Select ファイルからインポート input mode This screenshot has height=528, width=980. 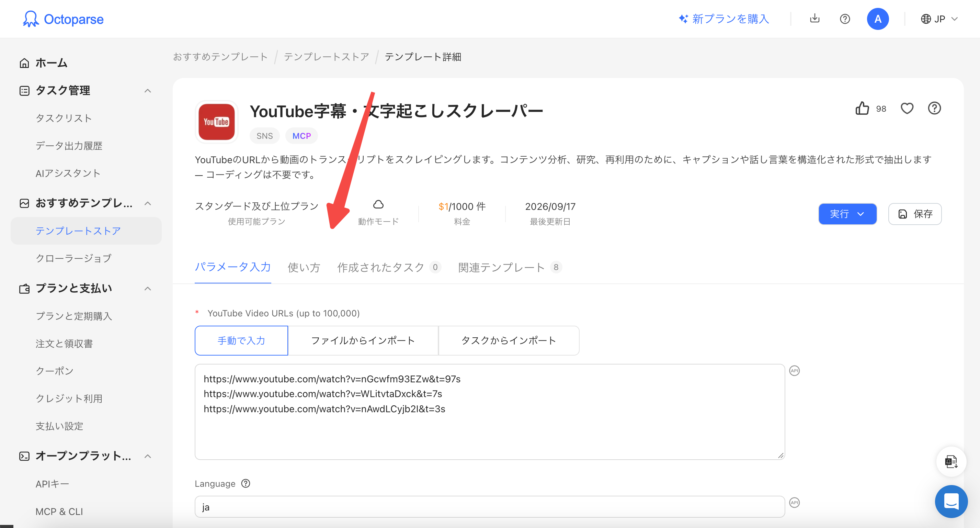click(363, 340)
